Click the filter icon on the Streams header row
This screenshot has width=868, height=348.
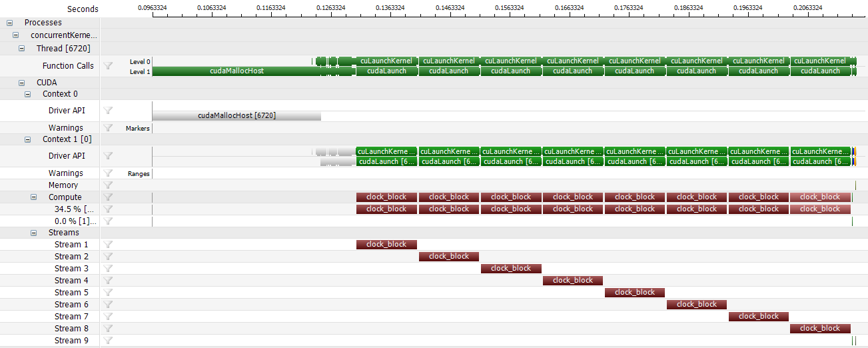coord(108,233)
